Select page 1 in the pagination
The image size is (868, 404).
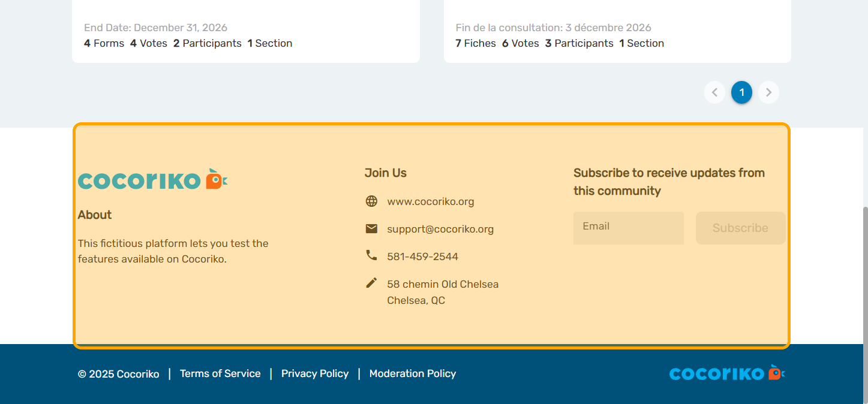[x=741, y=92]
